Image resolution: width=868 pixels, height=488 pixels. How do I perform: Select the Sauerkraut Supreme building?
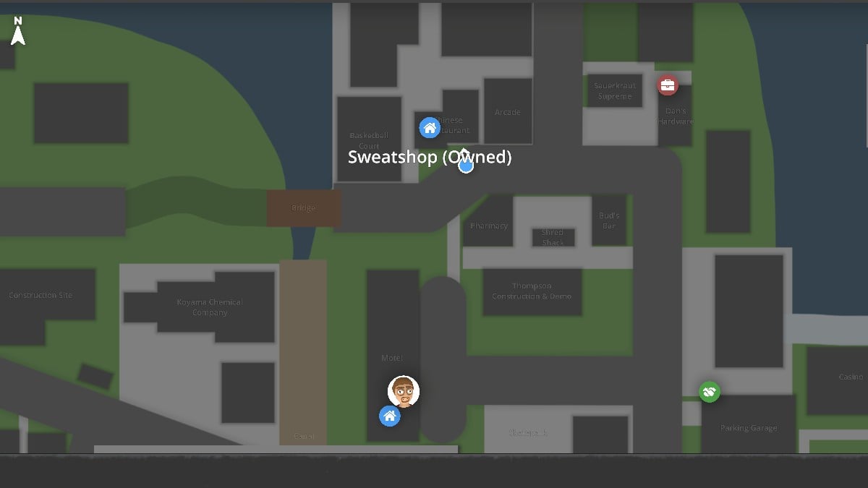(x=614, y=90)
